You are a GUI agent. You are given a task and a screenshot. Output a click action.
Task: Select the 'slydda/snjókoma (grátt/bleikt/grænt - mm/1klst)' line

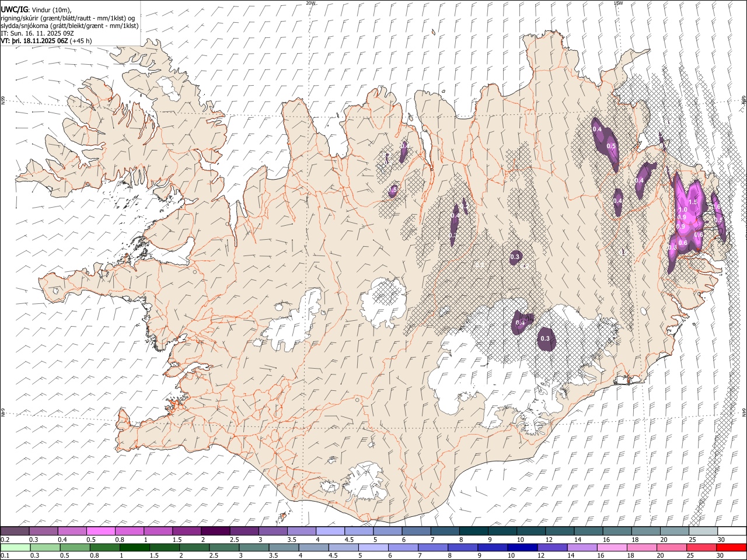[x=69, y=26]
